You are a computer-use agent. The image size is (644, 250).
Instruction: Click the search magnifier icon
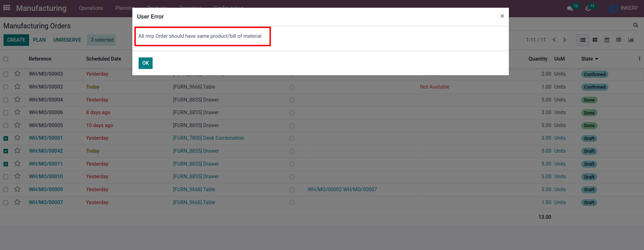pyautogui.click(x=636, y=25)
